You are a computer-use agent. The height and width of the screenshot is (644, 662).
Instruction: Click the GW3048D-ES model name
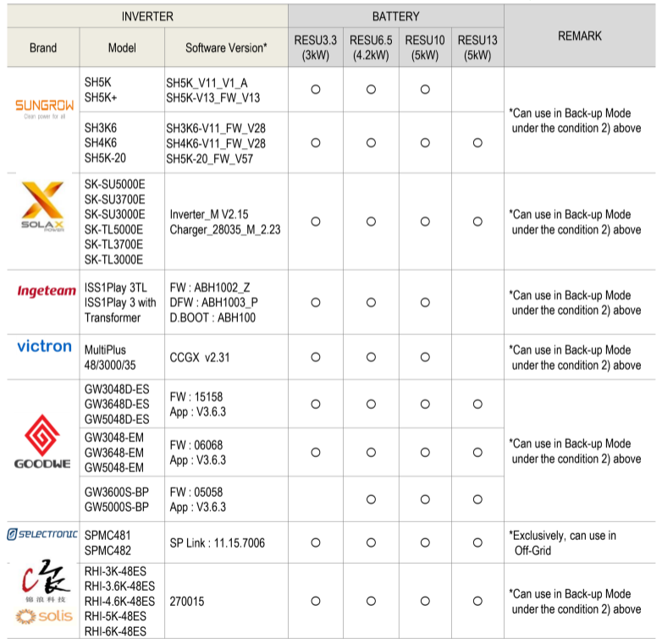coord(117,388)
